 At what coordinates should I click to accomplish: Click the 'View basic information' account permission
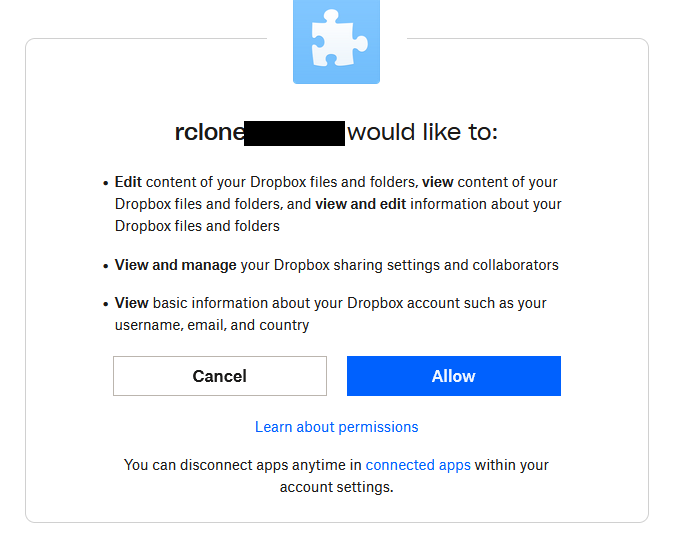point(330,314)
